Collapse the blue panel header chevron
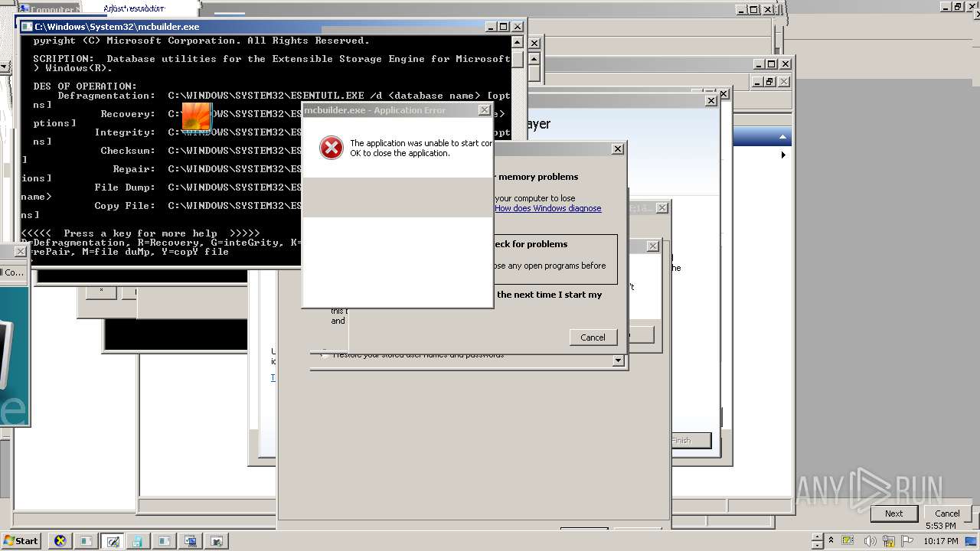 (x=782, y=138)
